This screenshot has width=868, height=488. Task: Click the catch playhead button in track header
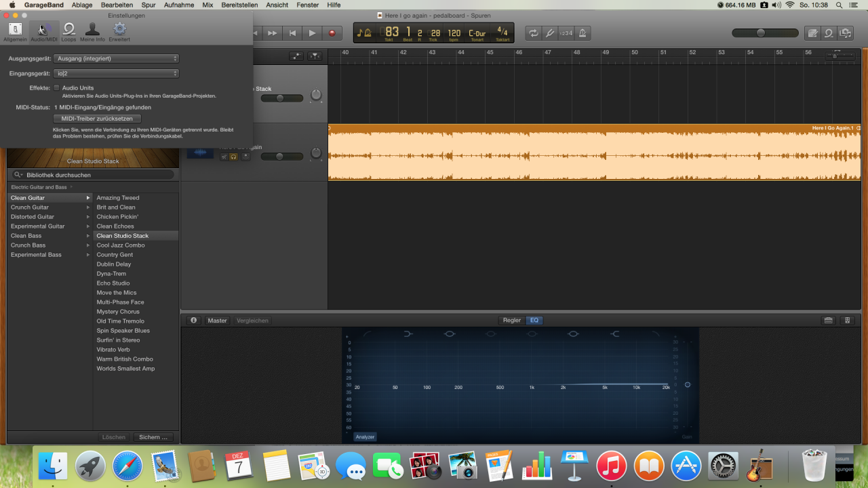[315, 56]
